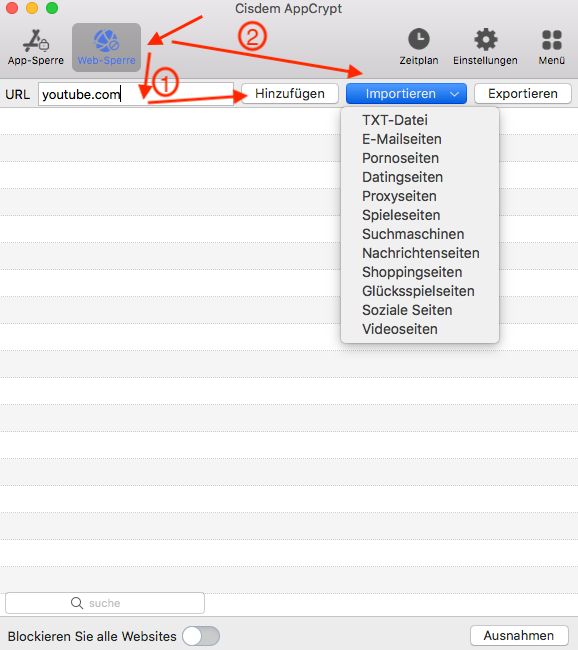
Task: Choose Proxyseiten from import menu
Action: (x=399, y=196)
